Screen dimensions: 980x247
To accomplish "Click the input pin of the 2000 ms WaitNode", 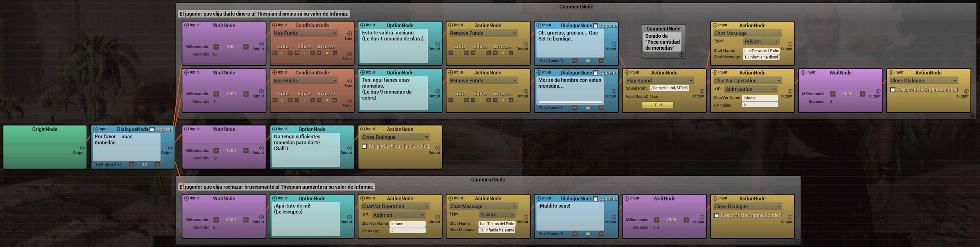I will (x=187, y=198).
